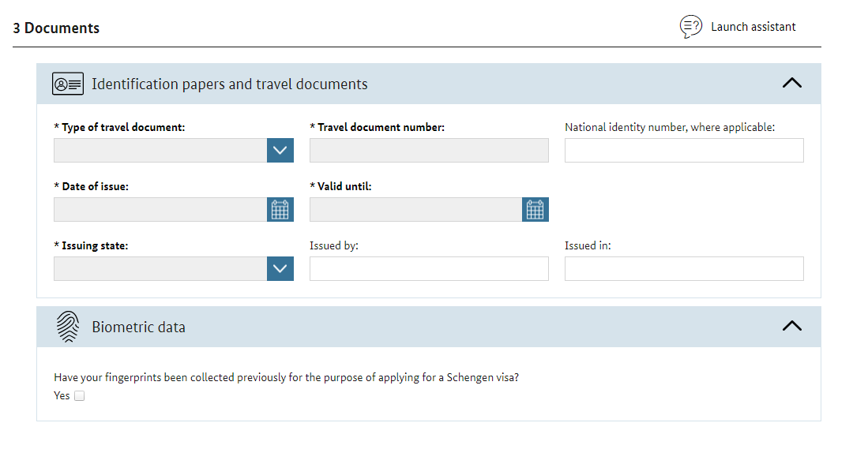Open the Type of travel document dropdown arrow

tap(280, 151)
